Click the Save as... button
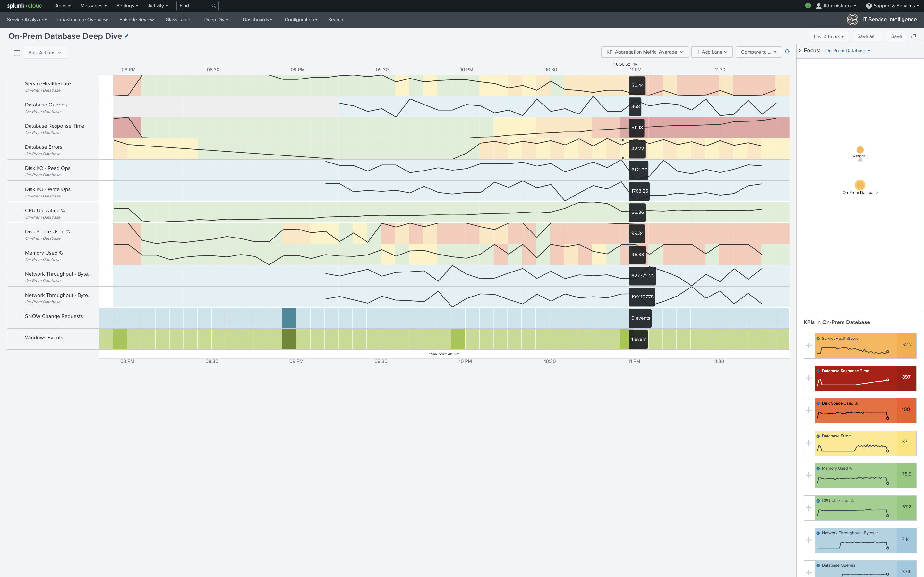This screenshot has height=577, width=924. [x=867, y=36]
